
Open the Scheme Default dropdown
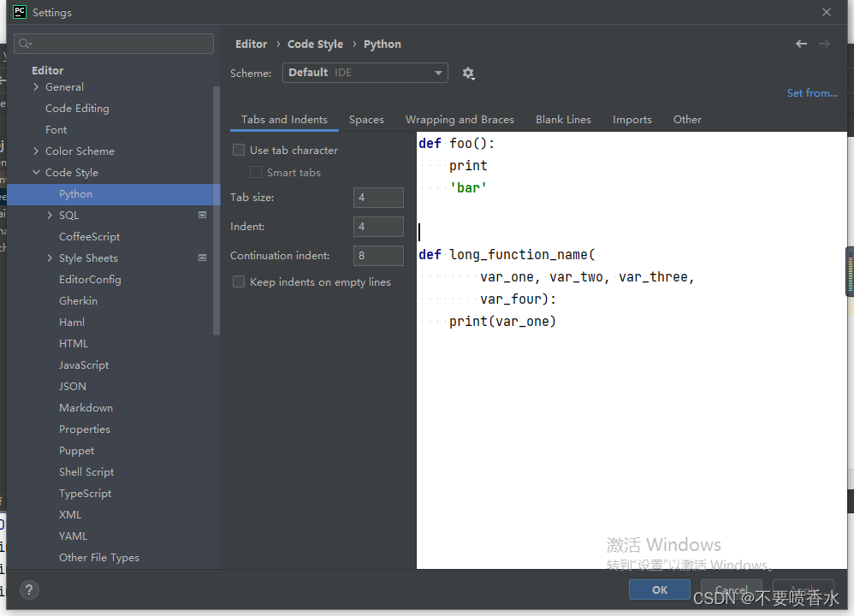coord(365,73)
